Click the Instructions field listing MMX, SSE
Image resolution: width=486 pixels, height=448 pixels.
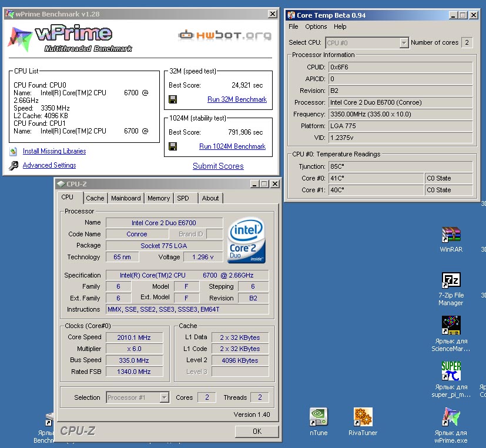pyautogui.click(x=187, y=309)
